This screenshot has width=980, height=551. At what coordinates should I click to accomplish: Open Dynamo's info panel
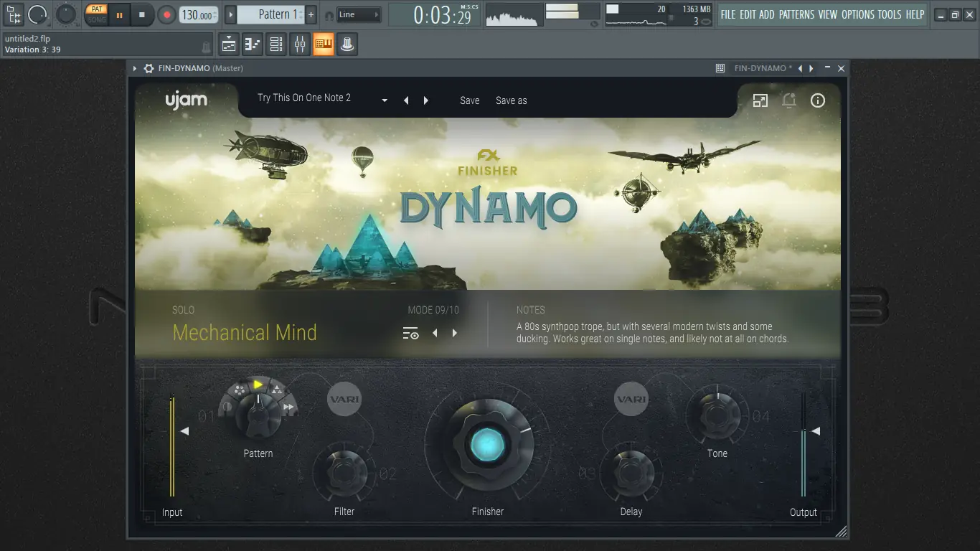click(817, 100)
